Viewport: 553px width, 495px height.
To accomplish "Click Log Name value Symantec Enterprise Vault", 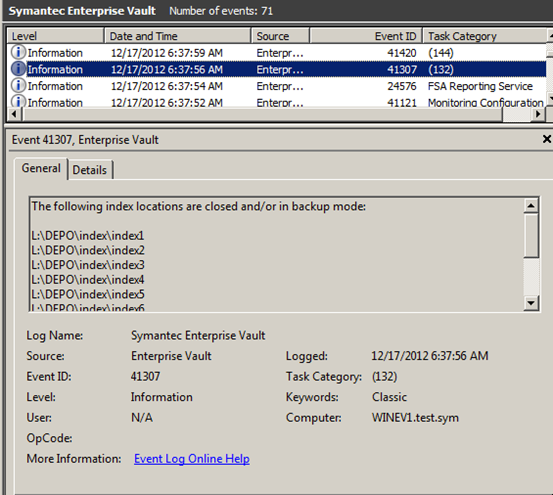I will (198, 335).
